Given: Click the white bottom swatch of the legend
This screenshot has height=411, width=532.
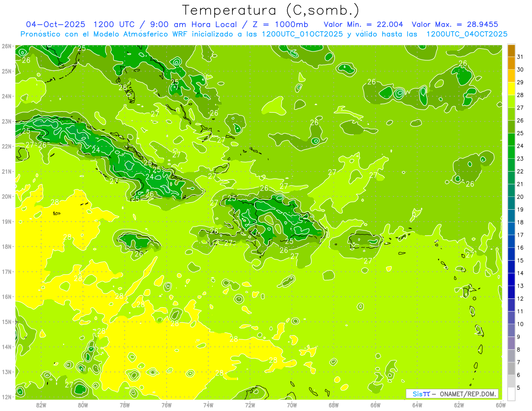Looking at the screenshot, I should tap(511, 394).
